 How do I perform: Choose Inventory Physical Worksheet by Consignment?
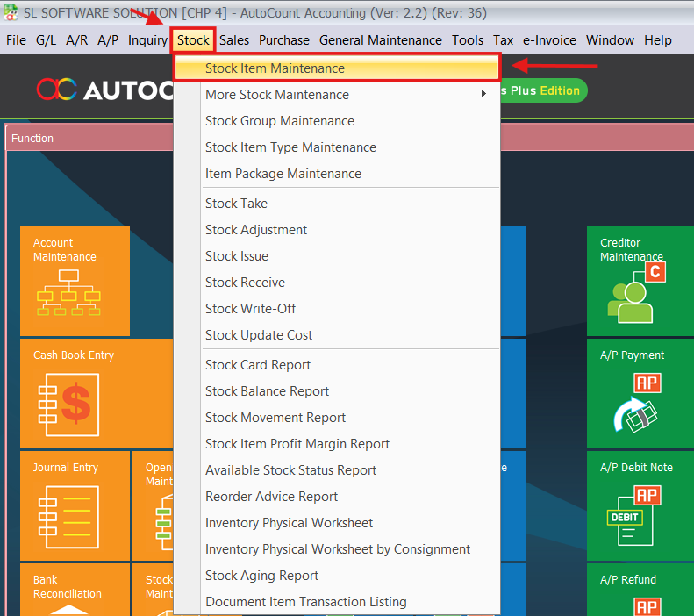click(338, 549)
